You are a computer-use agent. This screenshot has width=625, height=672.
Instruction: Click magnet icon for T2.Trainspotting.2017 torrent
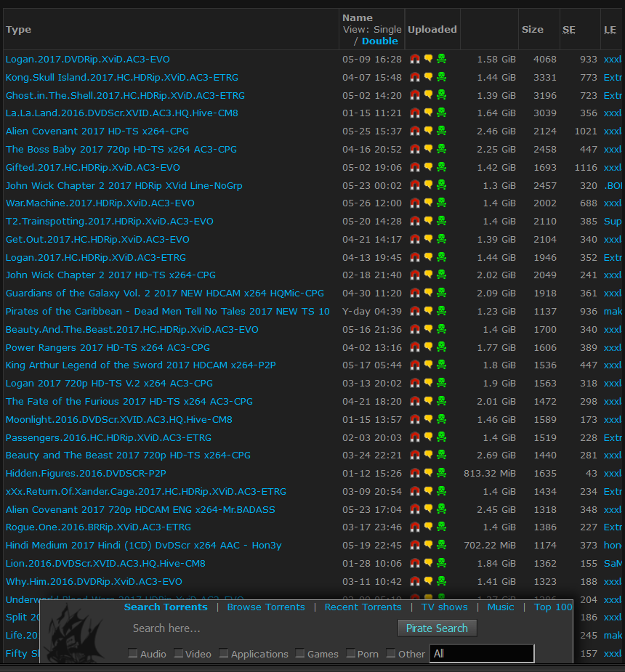click(414, 221)
